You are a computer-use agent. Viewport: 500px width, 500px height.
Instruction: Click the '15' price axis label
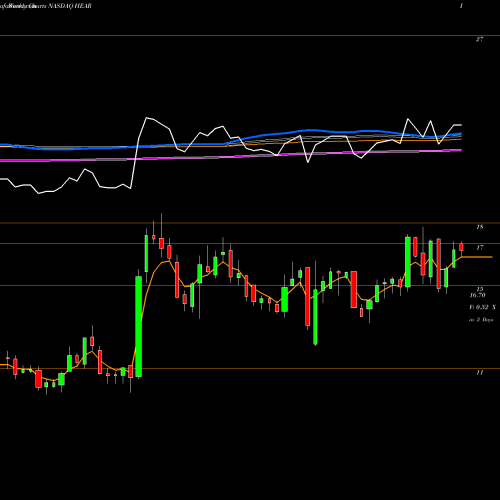[479, 289]
